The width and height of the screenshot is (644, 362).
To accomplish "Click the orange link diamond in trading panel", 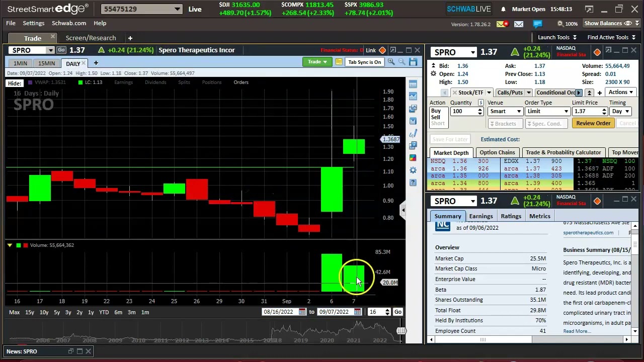I will [597, 52].
